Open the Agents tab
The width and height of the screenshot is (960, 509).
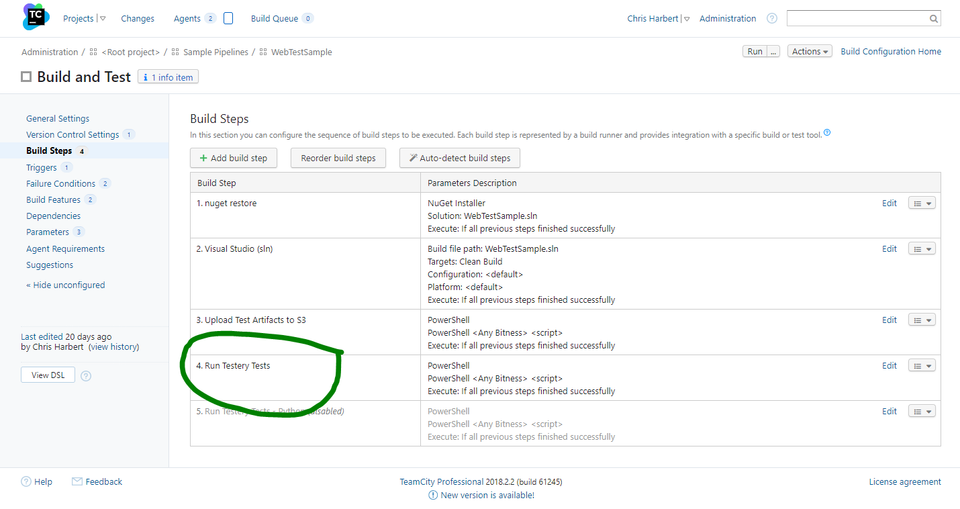pyautogui.click(x=187, y=18)
